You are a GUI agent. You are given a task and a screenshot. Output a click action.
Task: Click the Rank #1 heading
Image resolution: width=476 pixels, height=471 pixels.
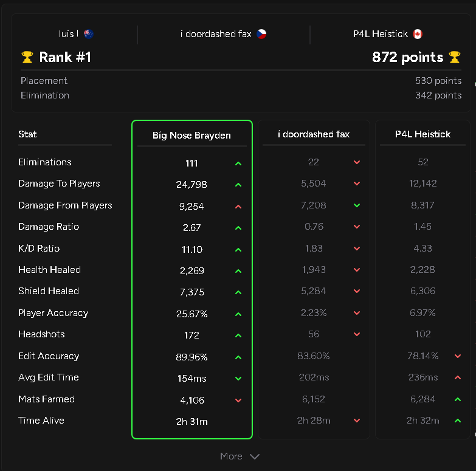point(65,57)
